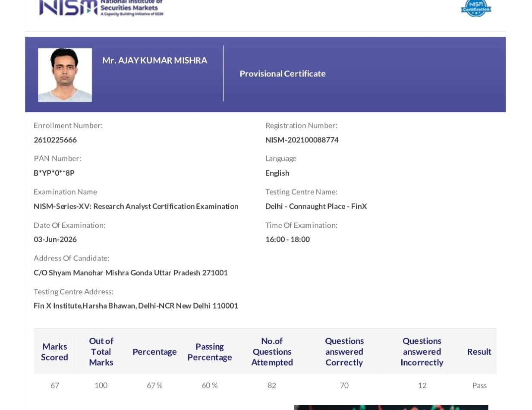The width and height of the screenshot is (532, 410).
Task: Click the total marks value 100
Action: [x=101, y=385]
